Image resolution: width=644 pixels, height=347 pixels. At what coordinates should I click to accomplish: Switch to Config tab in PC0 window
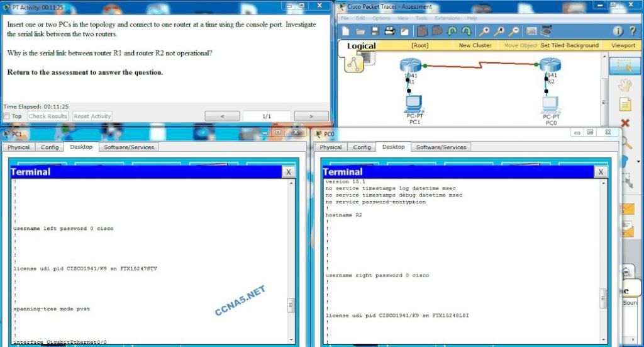point(362,147)
